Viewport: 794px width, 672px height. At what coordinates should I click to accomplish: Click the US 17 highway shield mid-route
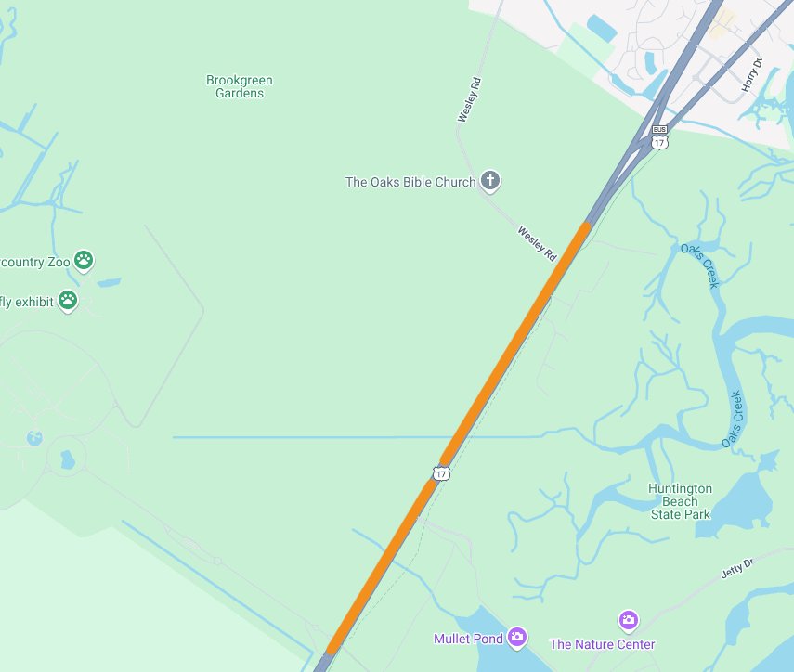tap(441, 473)
